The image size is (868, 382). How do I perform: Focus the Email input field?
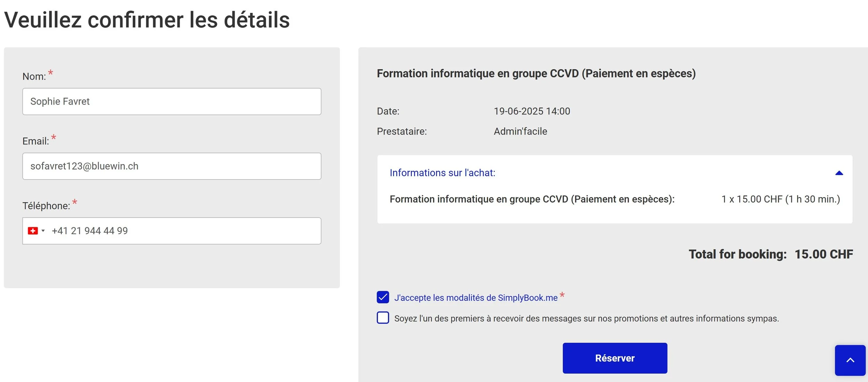coord(172,166)
